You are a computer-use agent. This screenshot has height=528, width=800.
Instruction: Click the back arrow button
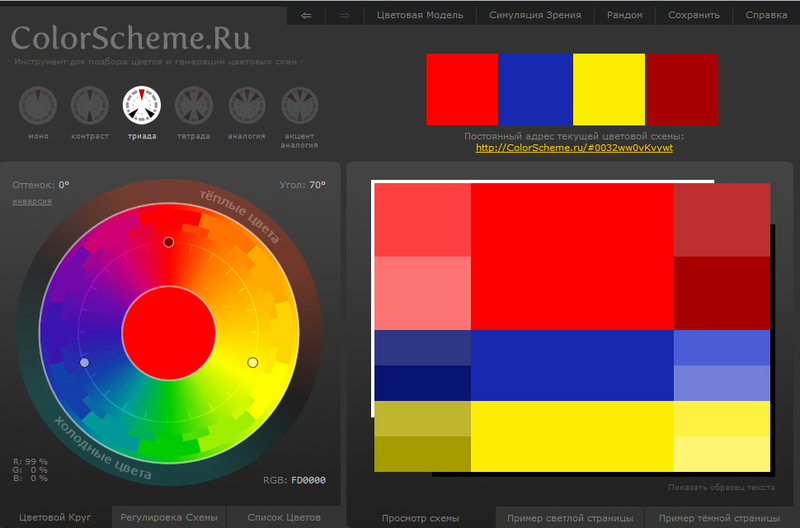tap(306, 15)
